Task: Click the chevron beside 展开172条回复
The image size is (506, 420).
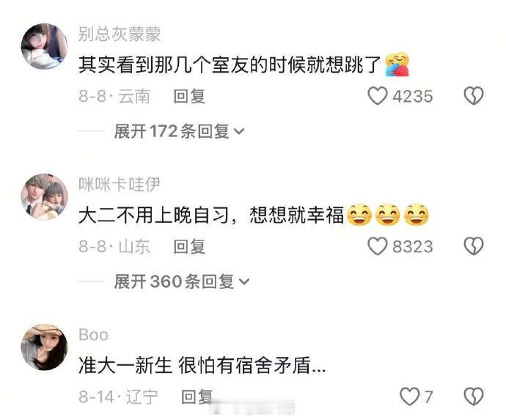Action: click(x=239, y=132)
